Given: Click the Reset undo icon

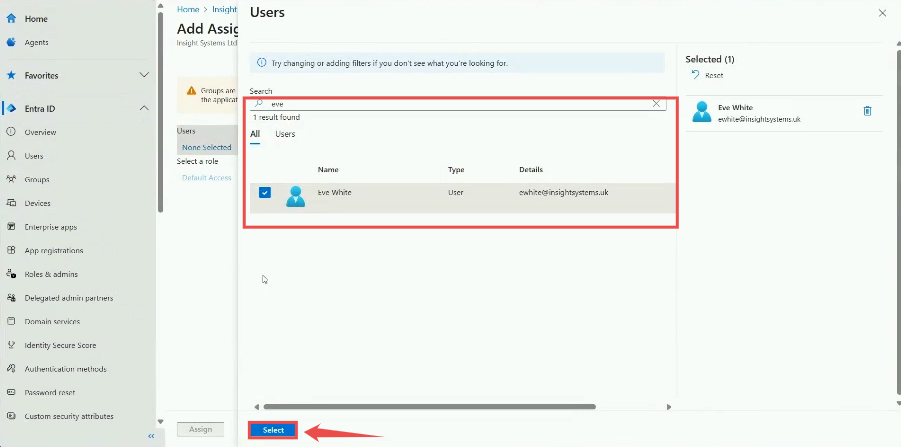Looking at the screenshot, I should click(x=696, y=75).
